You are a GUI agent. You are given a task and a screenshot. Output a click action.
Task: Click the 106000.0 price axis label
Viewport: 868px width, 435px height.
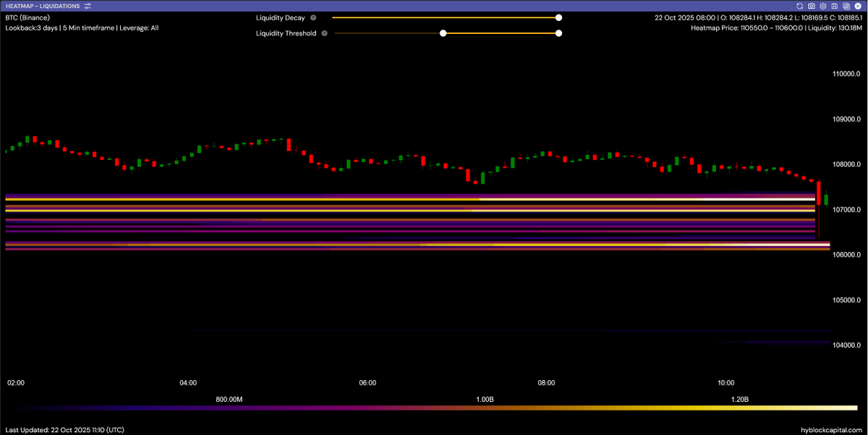click(847, 254)
